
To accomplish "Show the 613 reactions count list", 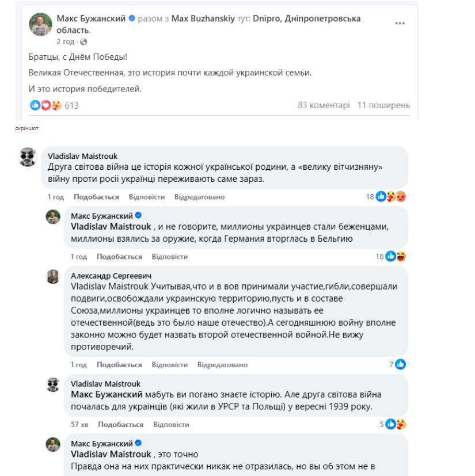I will click(x=71, y=106).
